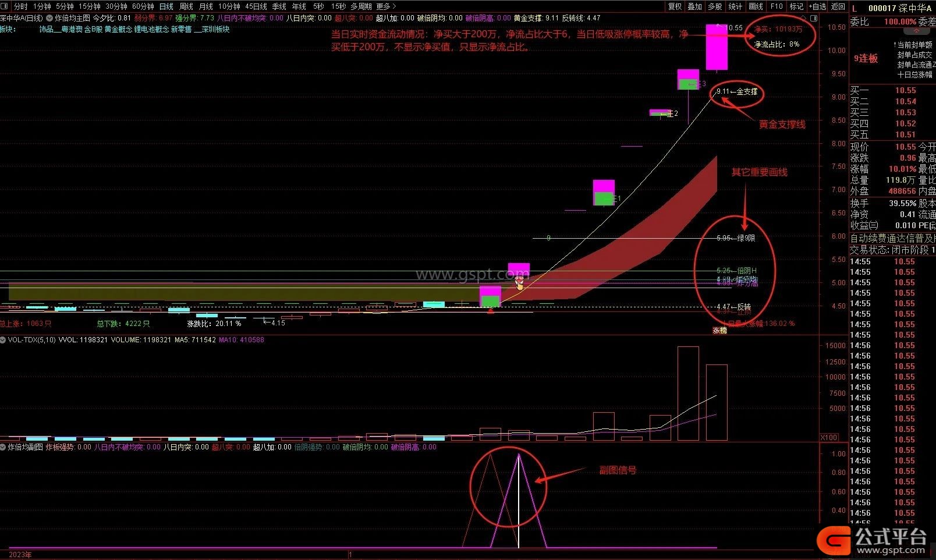Image resolution: width=936 pixels, height=560 pixels.
Task: Open the 多周期 multi-period view
Action: (x=360, y=6)
